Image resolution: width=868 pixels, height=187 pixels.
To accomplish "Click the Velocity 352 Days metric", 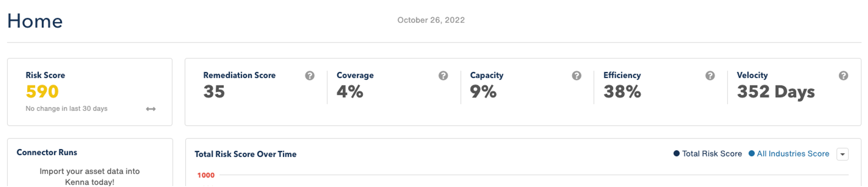I will tap(776, 92).
